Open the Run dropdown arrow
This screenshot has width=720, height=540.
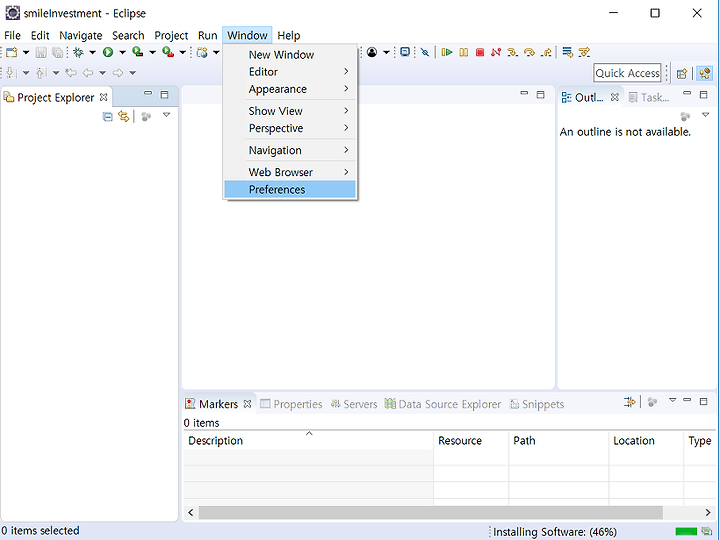[x=122, y=52]
